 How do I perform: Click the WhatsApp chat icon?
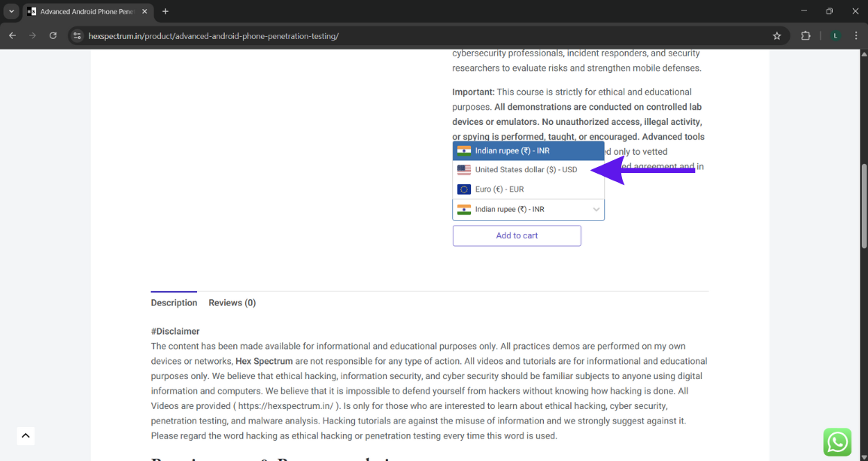coord(837,442)
